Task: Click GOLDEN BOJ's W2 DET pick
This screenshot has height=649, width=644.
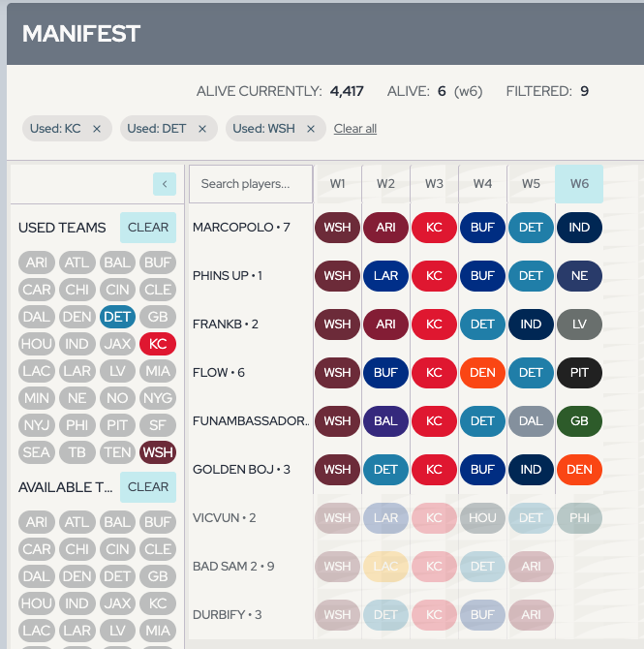Action: [385, 470]
